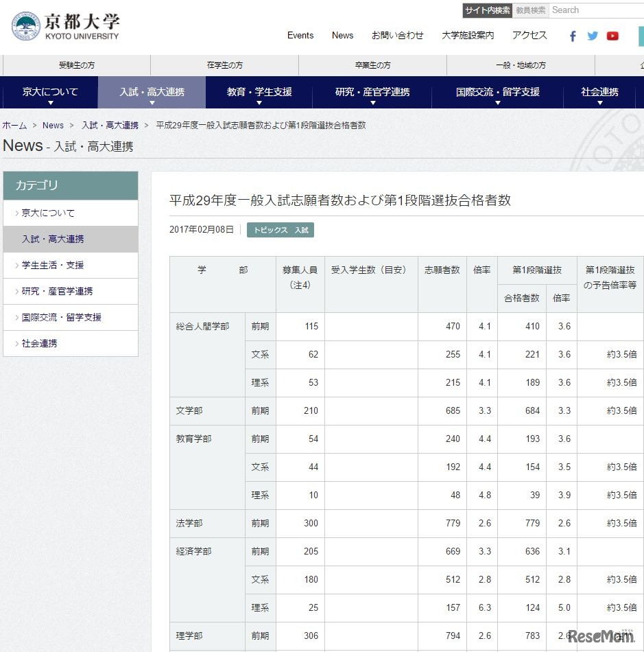Go to ホーム via the breadcrumb link
644x652 pixels.
tap(15, 125)
